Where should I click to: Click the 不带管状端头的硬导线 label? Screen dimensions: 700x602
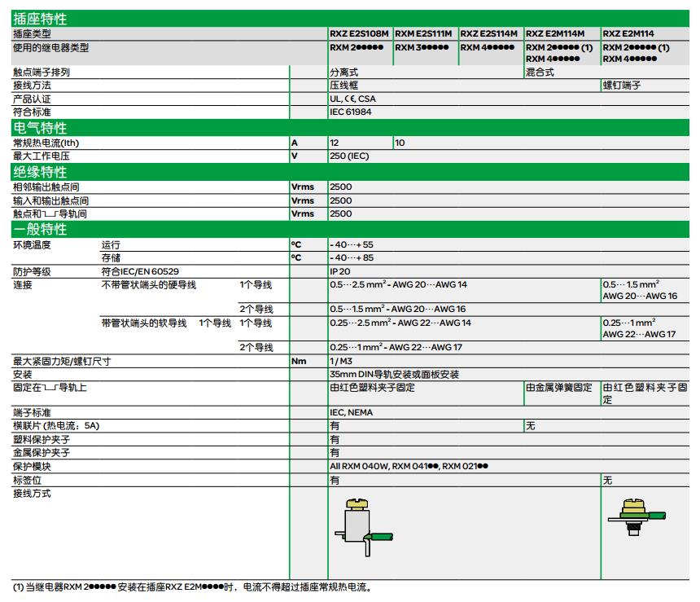(149, 284)
